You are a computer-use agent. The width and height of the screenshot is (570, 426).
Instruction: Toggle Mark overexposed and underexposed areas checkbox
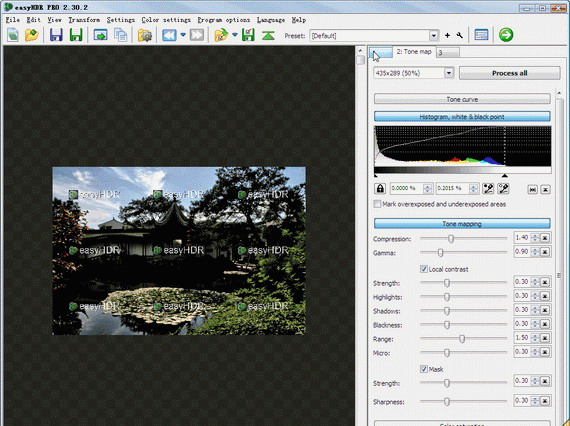pos(377,204)
